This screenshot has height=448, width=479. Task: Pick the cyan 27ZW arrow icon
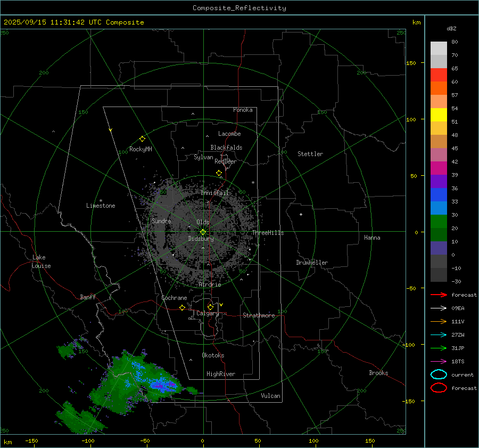click(x=439, y=335)
